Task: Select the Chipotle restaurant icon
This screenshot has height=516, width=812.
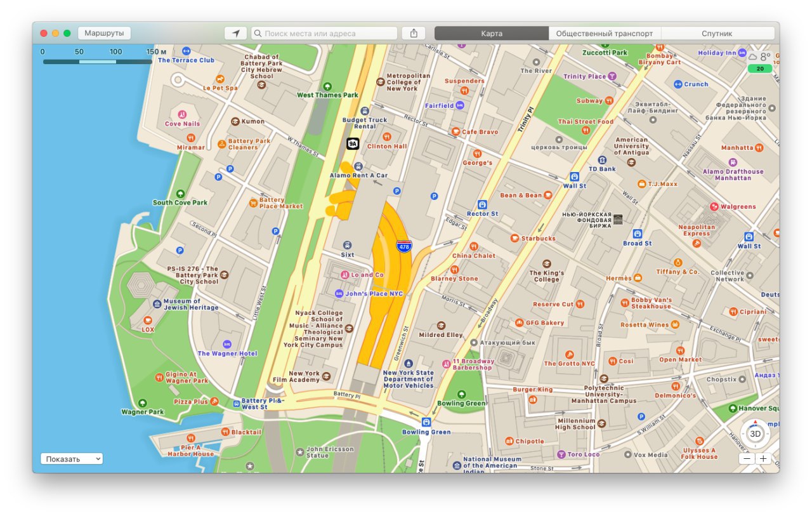Action: [x=509, y=441]
